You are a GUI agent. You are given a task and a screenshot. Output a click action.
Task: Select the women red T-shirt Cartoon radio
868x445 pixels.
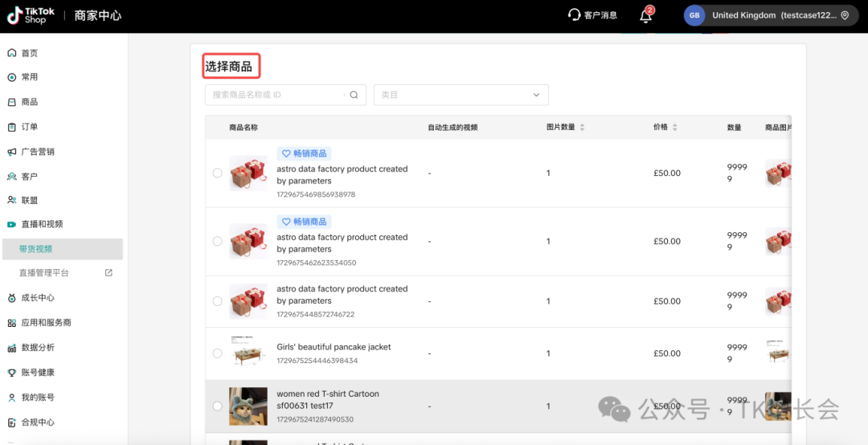pos(217,406)
